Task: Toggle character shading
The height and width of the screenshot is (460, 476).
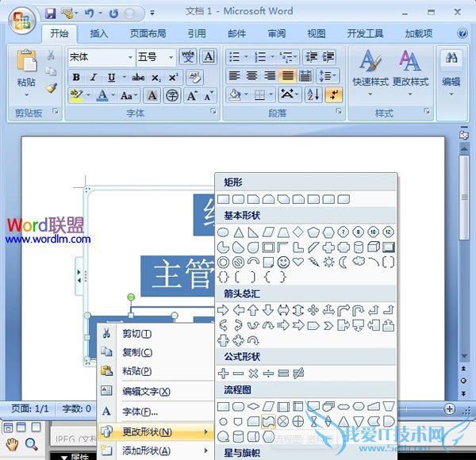Action: click(152, 96)
